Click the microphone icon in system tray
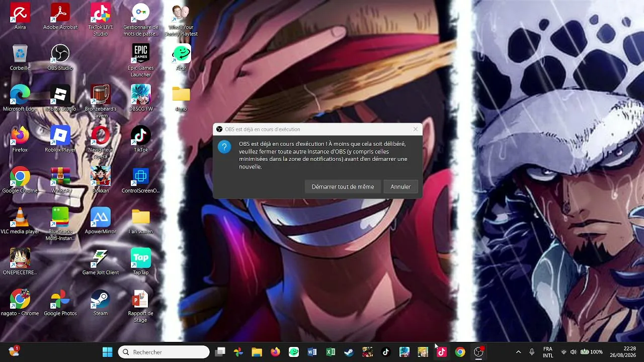The height and width of the screenshot is (362, 644). pyautogui.click(x=532, y=352)
